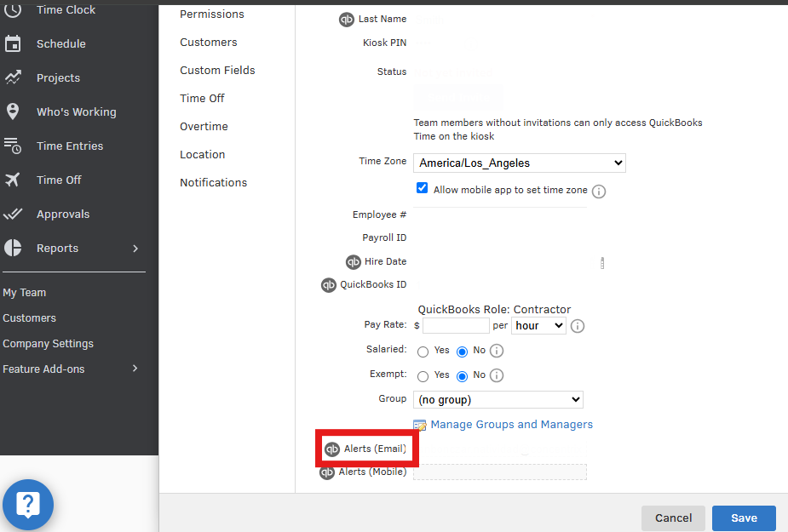The height and width of the screenshot is (532, 788).
Task: Expand the Reports submenu chevron
Action: pos(135,249)
